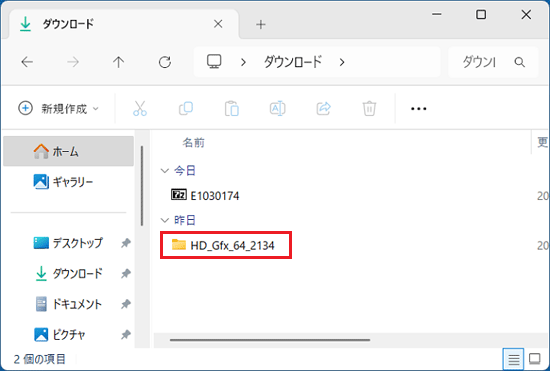The height and width of the screenshot is (371, 550).
Task: Open the three-dot See more menu
Action: click(x=418, y=109)
